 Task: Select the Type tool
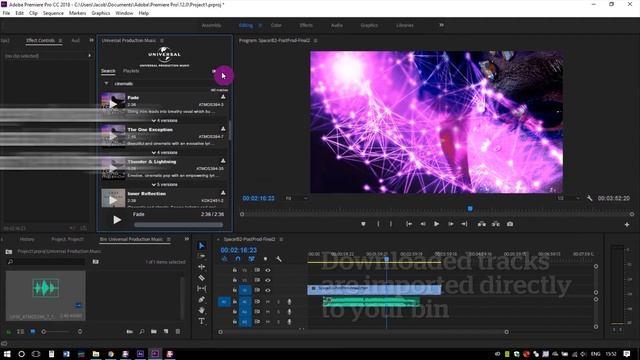coord(201,321)
